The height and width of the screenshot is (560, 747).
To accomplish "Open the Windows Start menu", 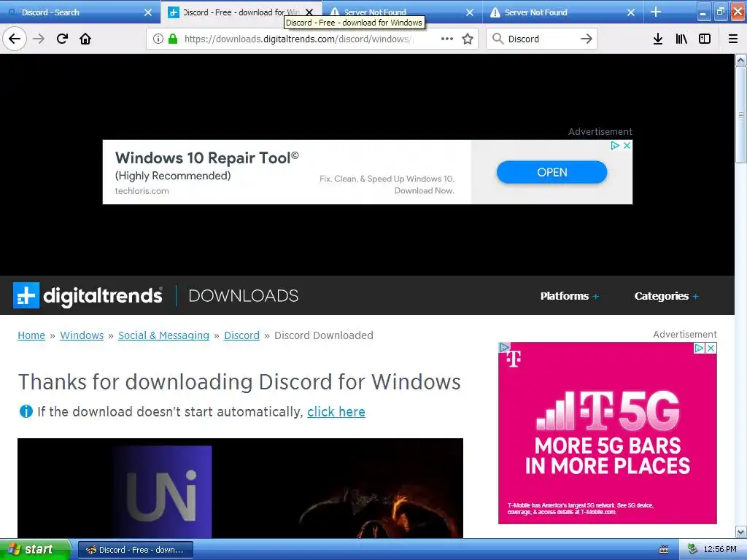I will [35, 550].
